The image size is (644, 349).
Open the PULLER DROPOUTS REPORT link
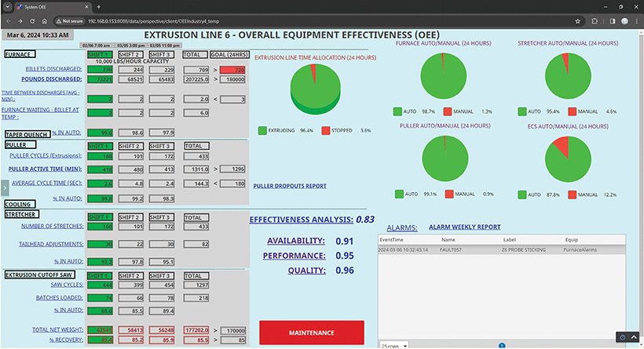tap(290, 186)
